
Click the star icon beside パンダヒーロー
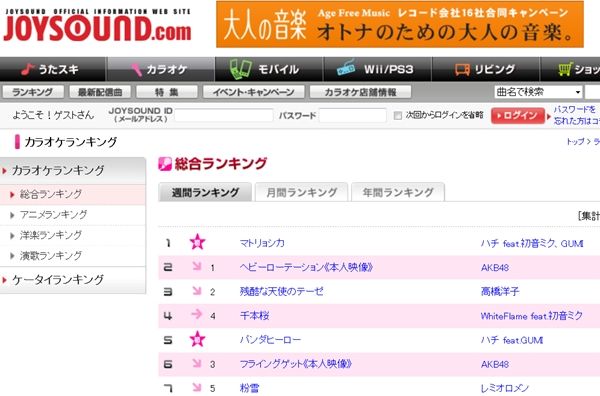point(197,339)
